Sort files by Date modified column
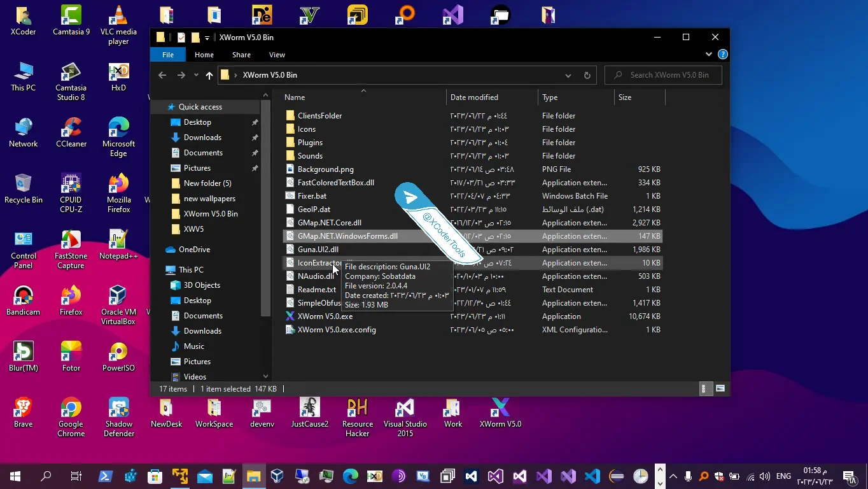This screenshot has height=489, width=868. [474, 97]
